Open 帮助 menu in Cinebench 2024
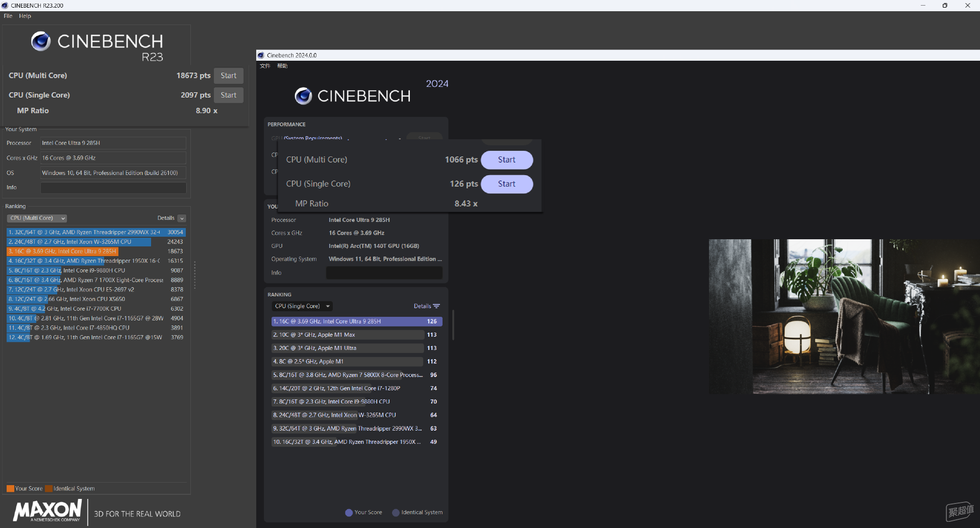The height and width of the screenshot is (528, 980). (x=282, y=66)
